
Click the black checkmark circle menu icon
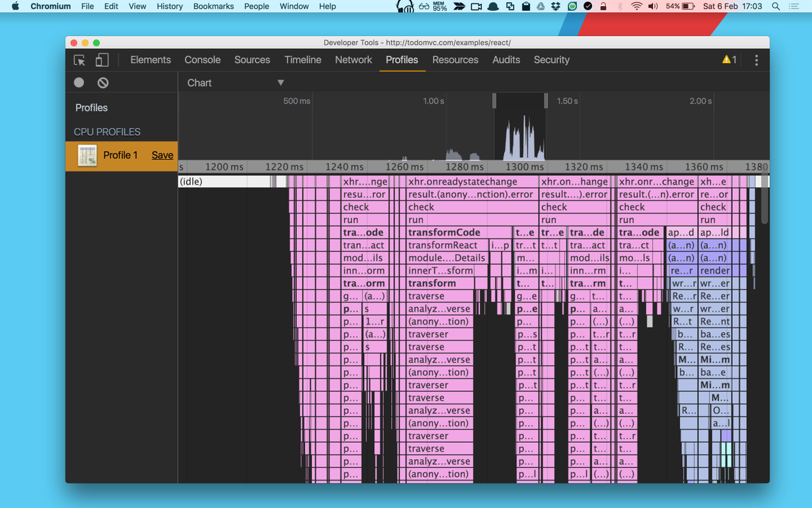point(587,6)
